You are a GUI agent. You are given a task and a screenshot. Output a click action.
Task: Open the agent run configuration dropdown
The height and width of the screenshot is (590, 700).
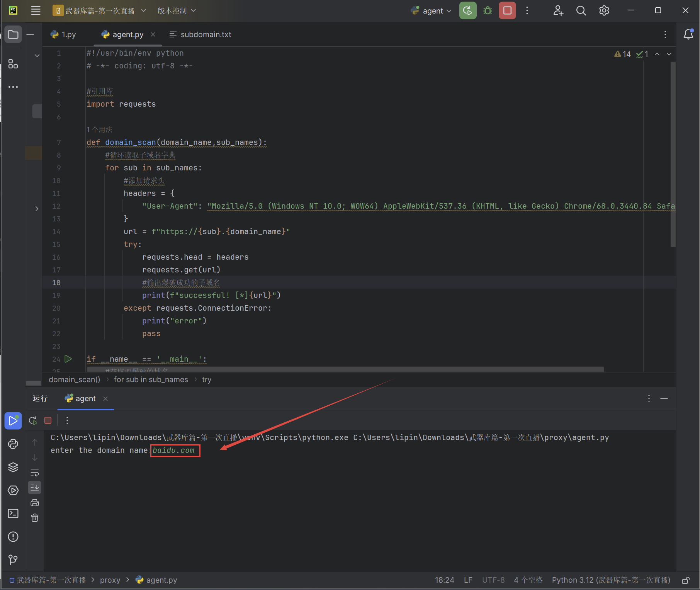click(431, 10)
